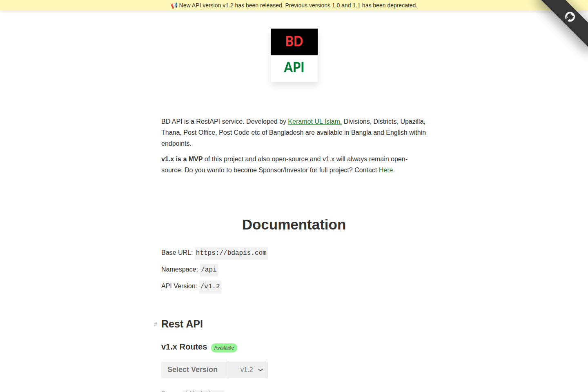Click the megaphone icon in announcement banner

coord(174,5)
